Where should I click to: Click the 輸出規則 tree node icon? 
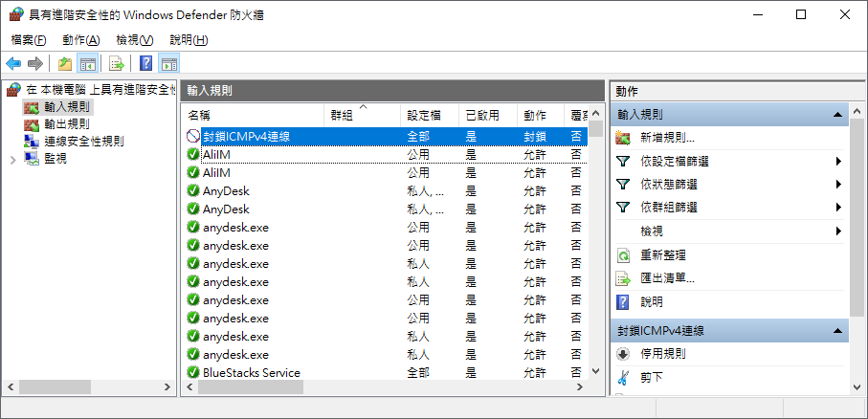(x=31, y=124)
